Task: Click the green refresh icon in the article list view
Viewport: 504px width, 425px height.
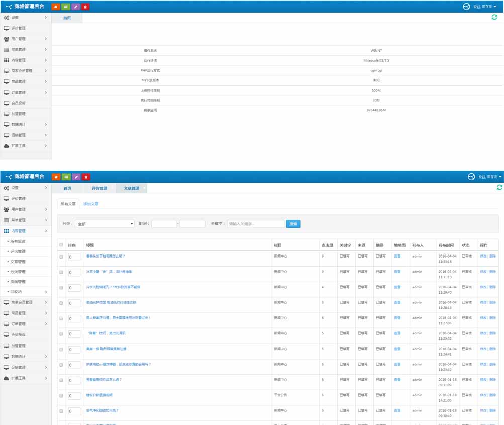Action: coord(499,187)
